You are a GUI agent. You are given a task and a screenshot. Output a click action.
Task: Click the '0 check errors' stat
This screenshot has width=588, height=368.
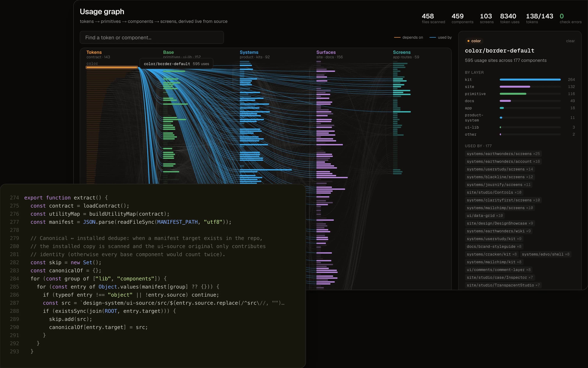click(x=571, y=19)
